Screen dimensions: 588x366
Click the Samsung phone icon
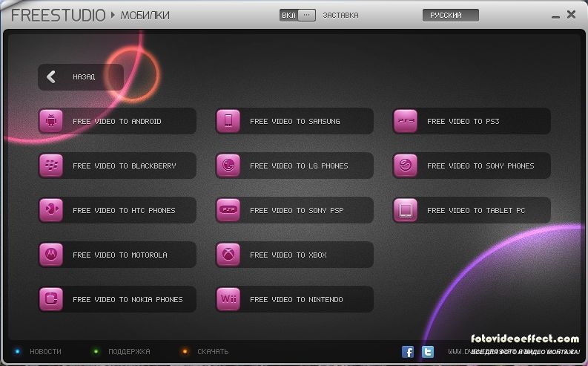pyautogui.click(x=228, y=121)
